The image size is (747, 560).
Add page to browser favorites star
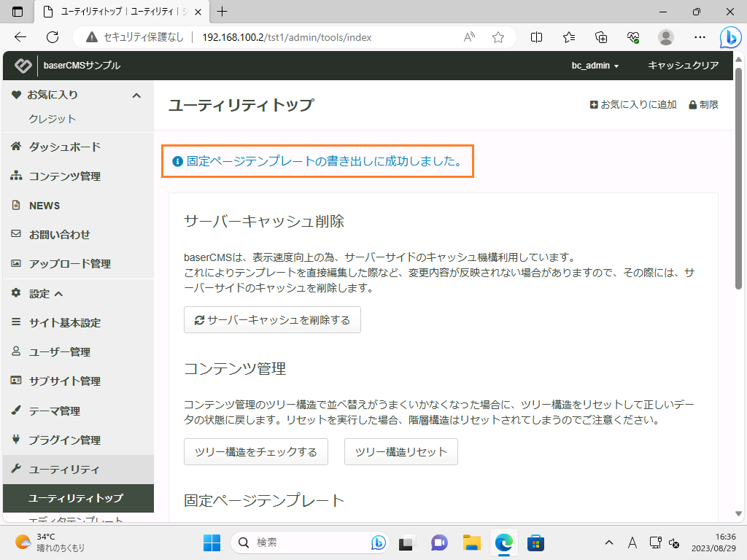[x=498, y=37]
